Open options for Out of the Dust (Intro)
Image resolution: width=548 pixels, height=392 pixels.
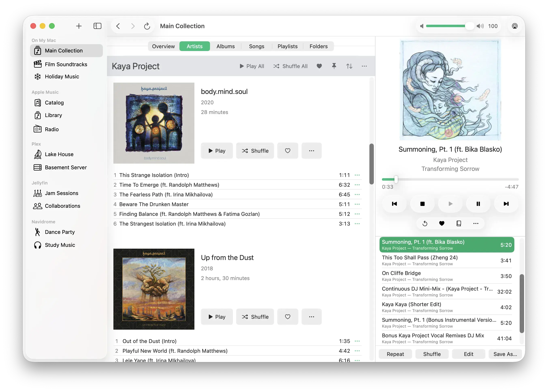(x=357, y=341)
